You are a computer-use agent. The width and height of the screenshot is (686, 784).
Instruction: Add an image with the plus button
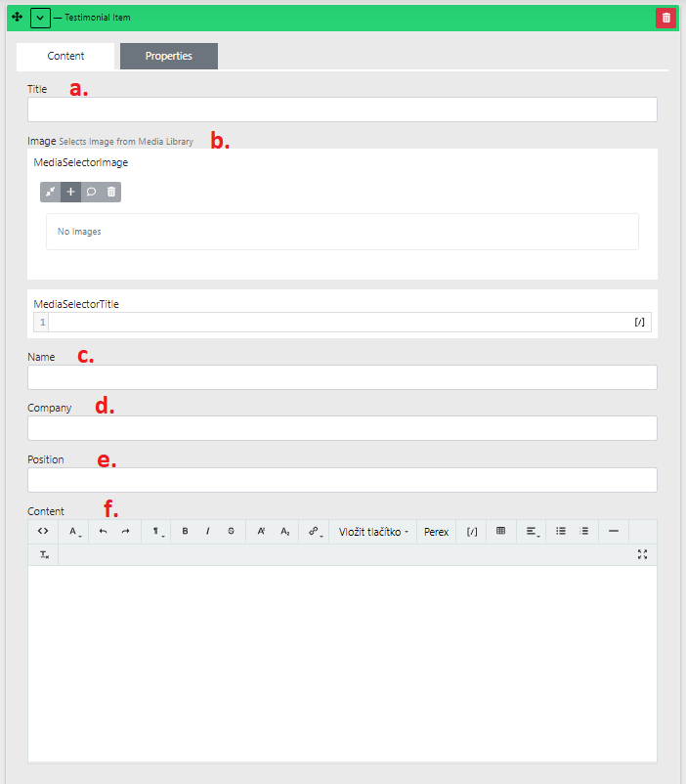(x=70, y=192)
